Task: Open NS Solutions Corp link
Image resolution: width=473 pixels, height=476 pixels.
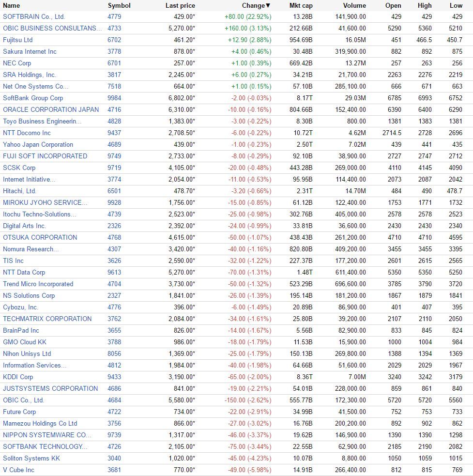Action: 29,296
